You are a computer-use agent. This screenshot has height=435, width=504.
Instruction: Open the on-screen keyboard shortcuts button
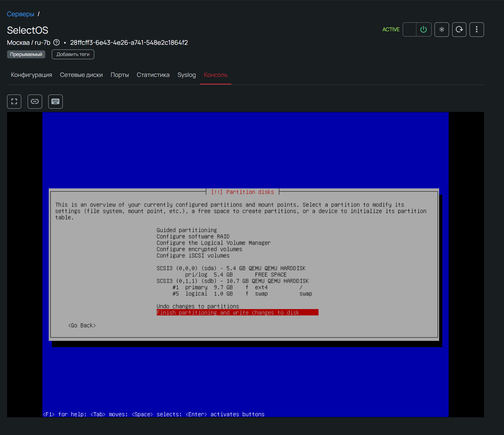[55, 102]
